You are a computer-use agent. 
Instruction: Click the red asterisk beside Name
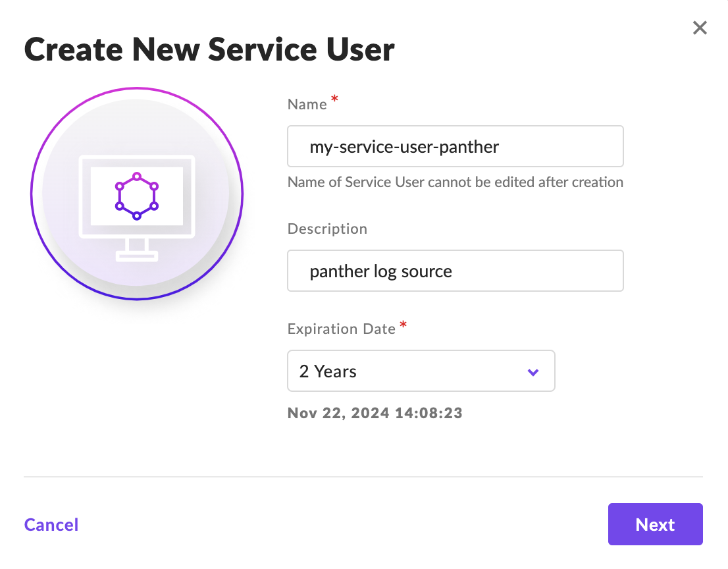tap(334, 99)
